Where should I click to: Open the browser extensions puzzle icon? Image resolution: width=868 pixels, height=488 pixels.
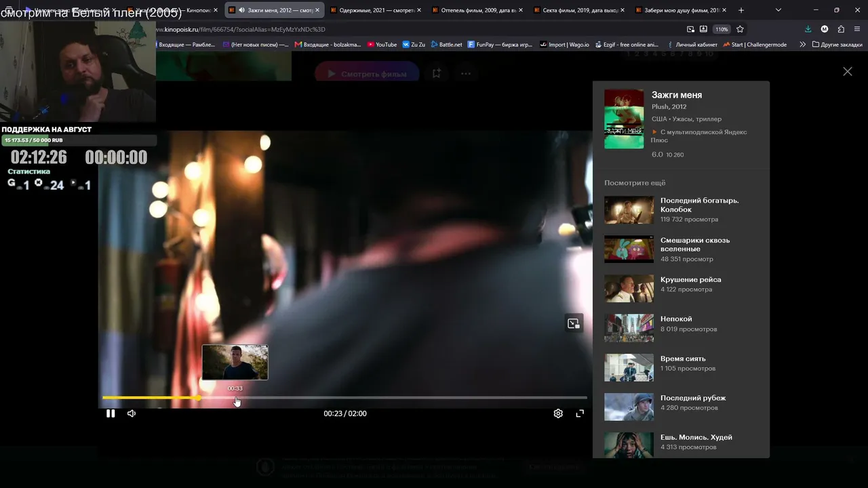click(x=841, y=29)
